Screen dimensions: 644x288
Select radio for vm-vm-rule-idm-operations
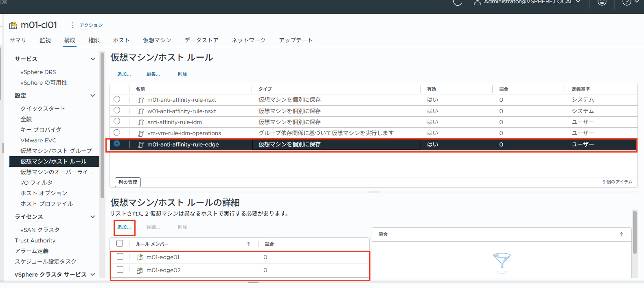117,132
